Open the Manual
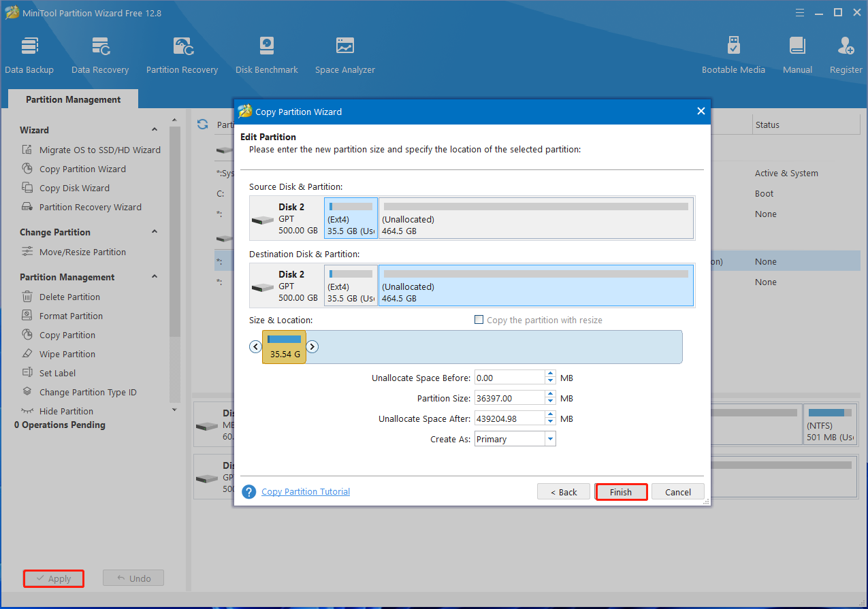Viewport: 868px width, 609px height. pyautogui.click(x=797, y=55)
